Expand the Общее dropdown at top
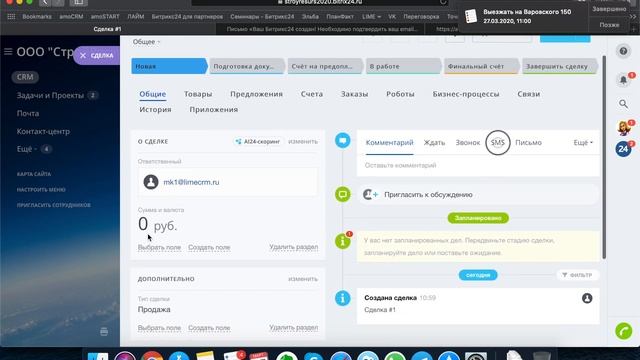 point(146,42)
